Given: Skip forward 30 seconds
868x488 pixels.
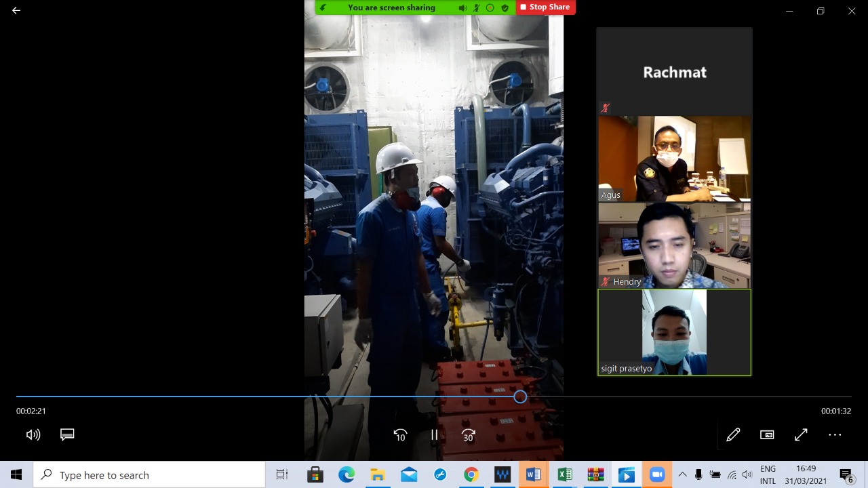Looking at the screenshot, I should pos(468,435).
